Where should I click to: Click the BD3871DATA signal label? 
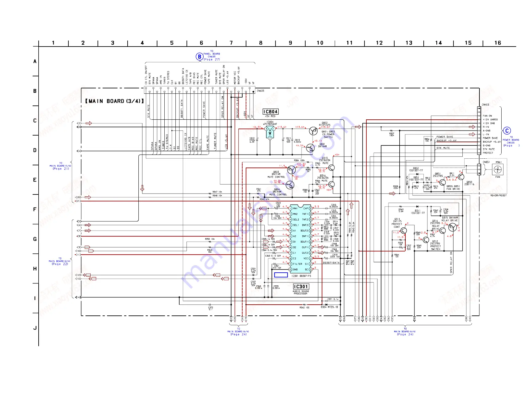331,263
